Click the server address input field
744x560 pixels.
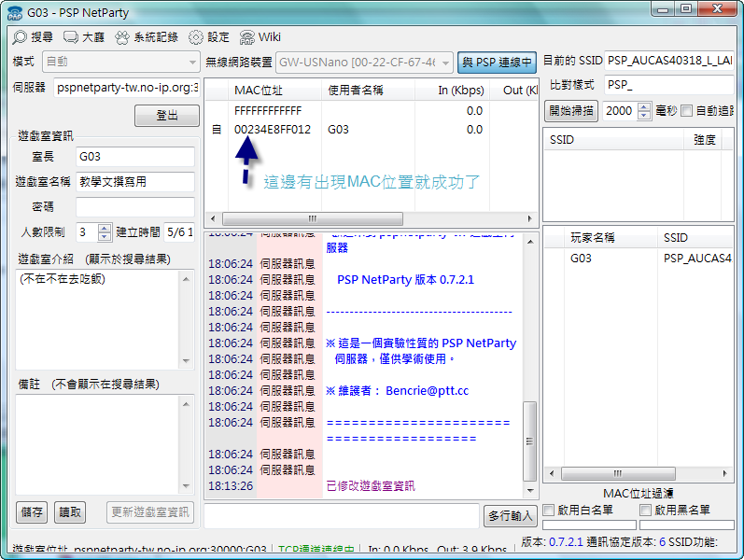[126, 88]
